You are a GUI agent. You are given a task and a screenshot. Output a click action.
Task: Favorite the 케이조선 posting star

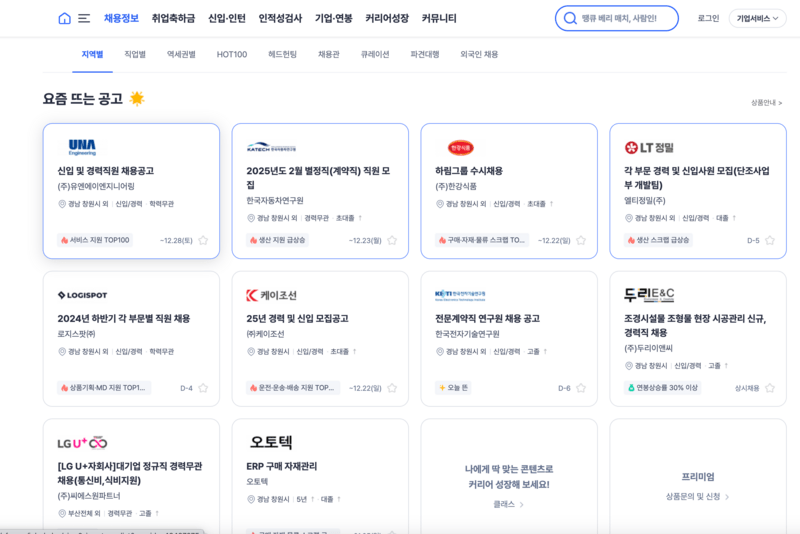click(x=392, y=388)
